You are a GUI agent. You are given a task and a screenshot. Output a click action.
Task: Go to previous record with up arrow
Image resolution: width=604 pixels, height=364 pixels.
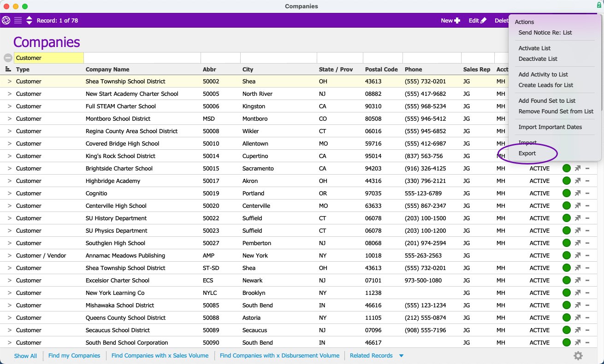pos(29,18)
